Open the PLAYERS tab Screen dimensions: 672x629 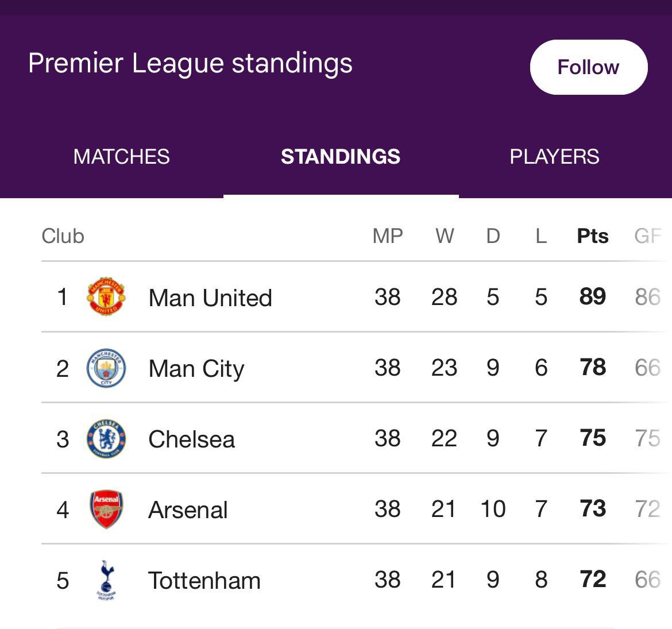pos(555,156)
